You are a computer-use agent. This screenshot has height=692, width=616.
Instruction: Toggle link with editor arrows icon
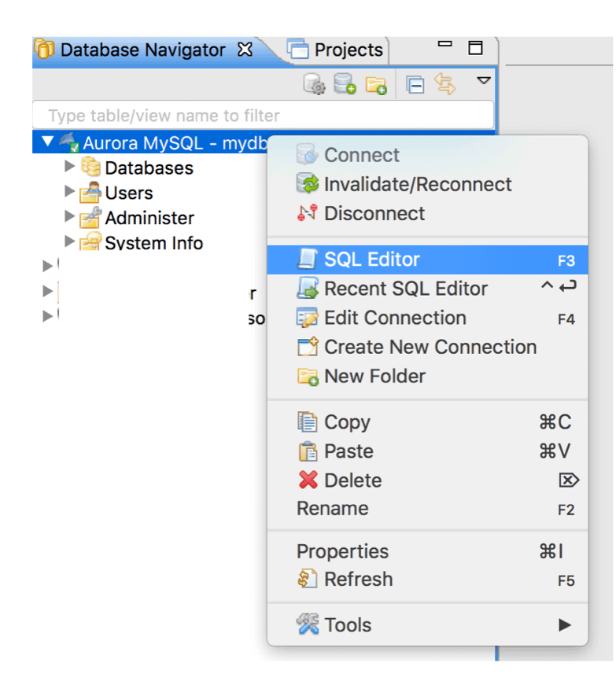444,84
